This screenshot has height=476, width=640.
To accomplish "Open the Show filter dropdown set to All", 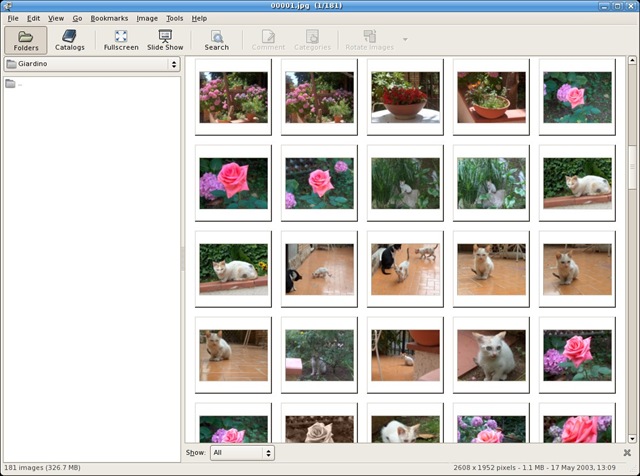I will 241,453.
